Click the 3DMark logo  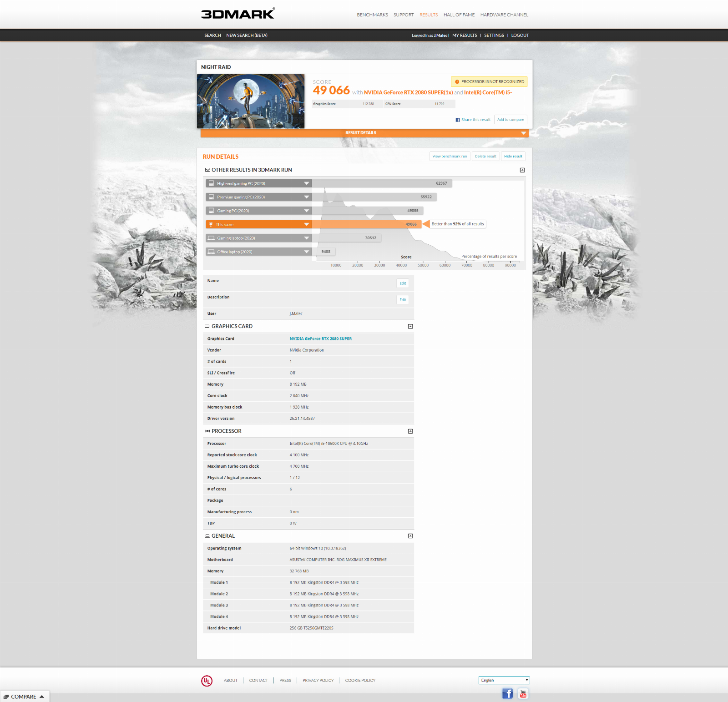pos(238,14)
